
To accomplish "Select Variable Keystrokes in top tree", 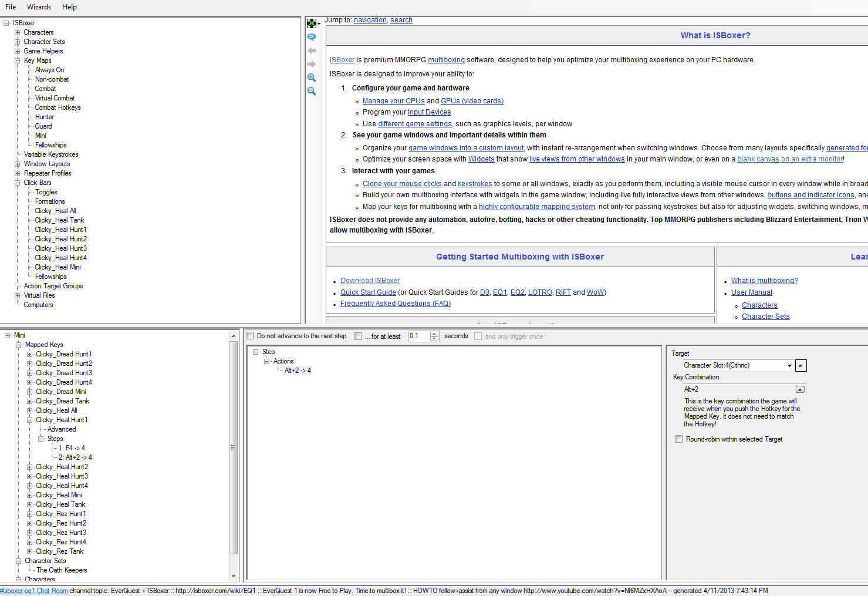I will pos(51,154).
